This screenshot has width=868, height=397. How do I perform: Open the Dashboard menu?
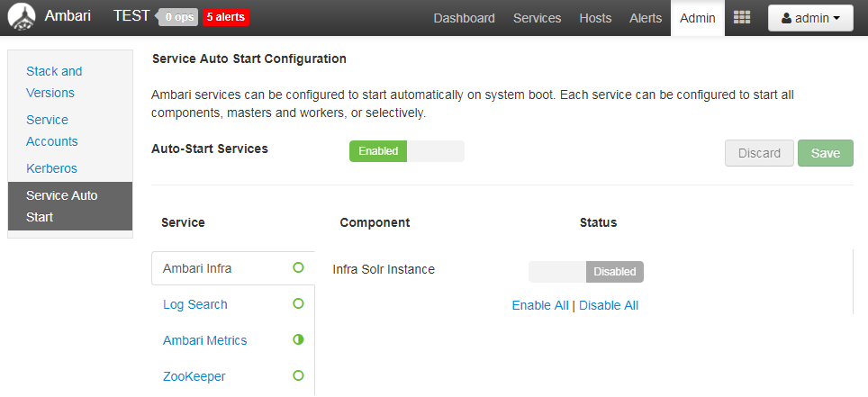(x=464, y=18)
